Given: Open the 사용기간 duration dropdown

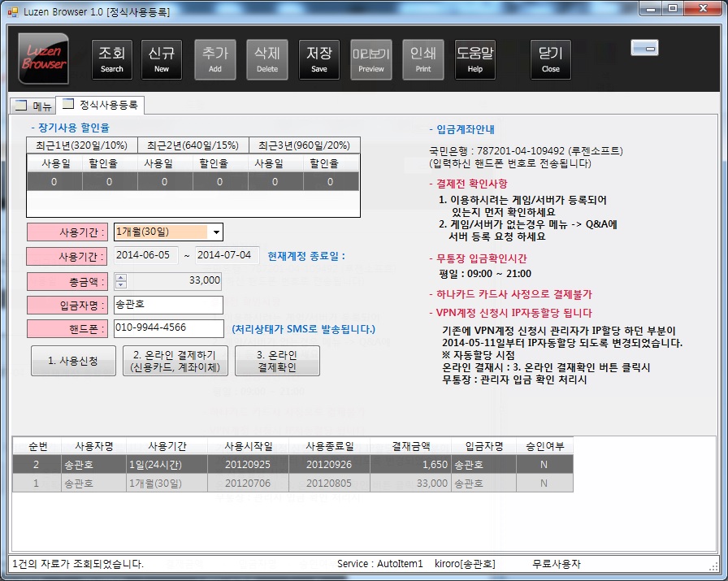Looking at the screenshot, I should 215,232.
